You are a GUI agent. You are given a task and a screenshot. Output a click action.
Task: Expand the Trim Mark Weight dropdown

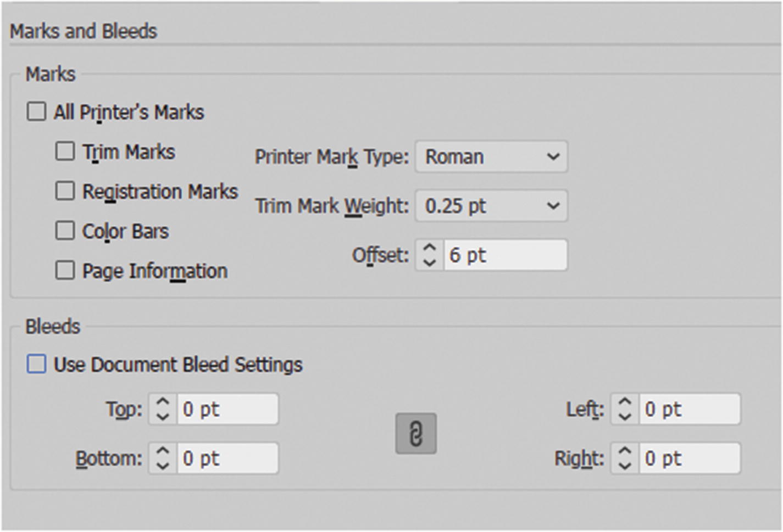click(x=491, y=206)
